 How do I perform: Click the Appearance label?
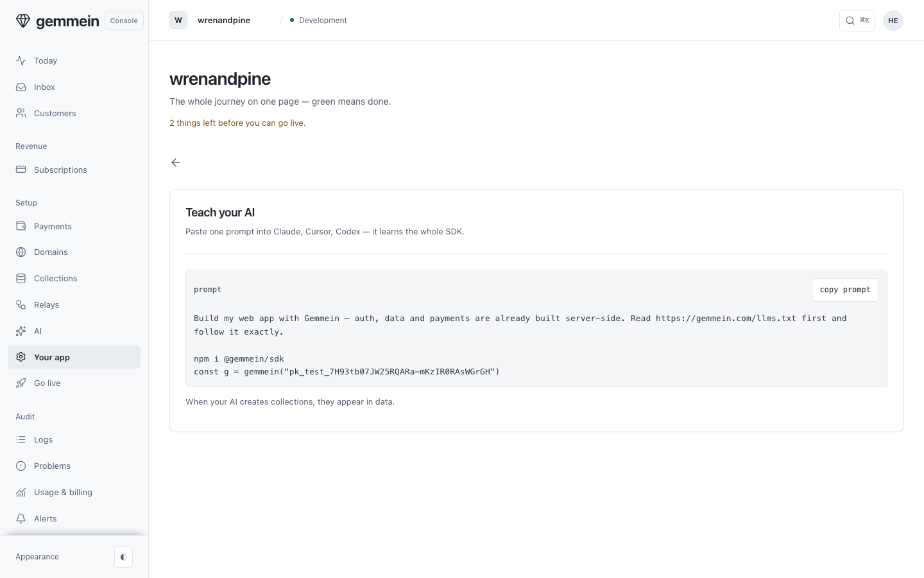pyautogui.click(x=37, y=557)
